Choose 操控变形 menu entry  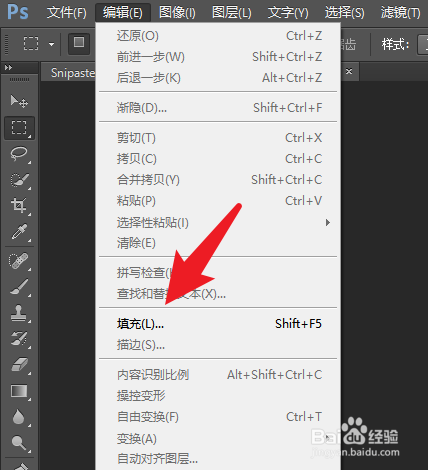pyautogui.click(x=219, y=396)
